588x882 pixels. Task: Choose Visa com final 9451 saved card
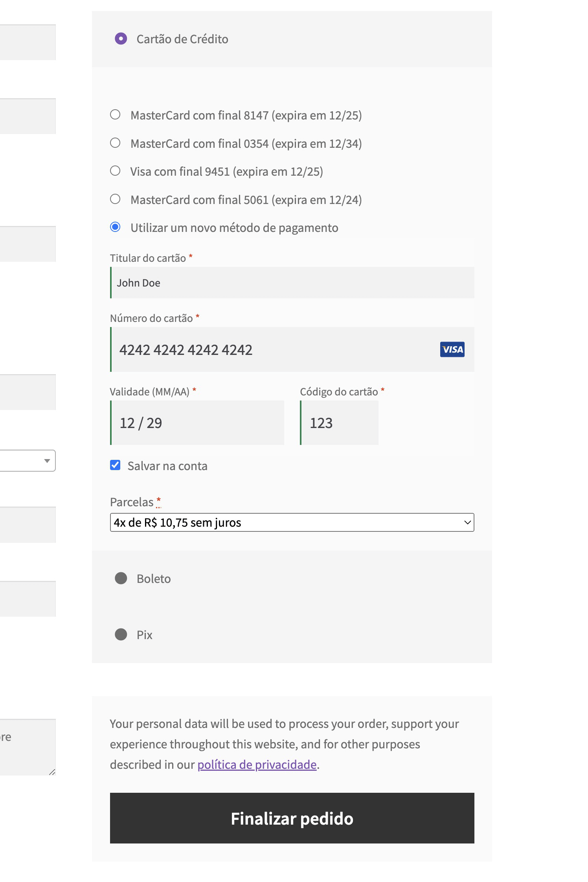pyautogui.click(x=115, y=171)
